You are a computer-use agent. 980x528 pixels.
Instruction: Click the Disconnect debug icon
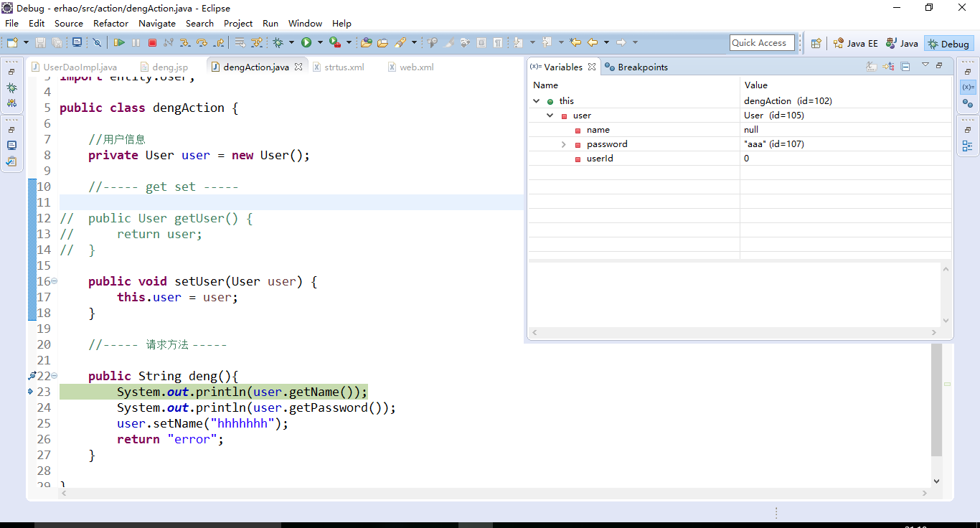point(168,43)
